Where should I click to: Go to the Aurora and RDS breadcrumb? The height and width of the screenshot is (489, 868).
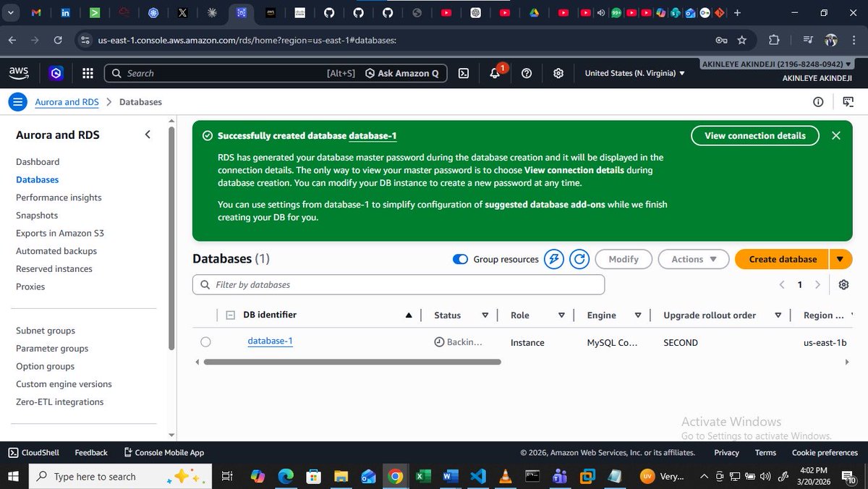pyautogui.click(x=67, y=102)
